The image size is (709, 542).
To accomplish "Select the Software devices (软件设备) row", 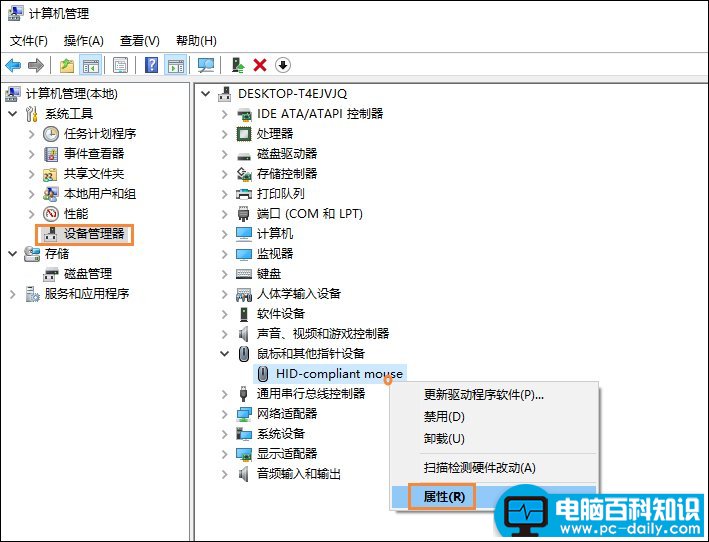I will point(270,314).
